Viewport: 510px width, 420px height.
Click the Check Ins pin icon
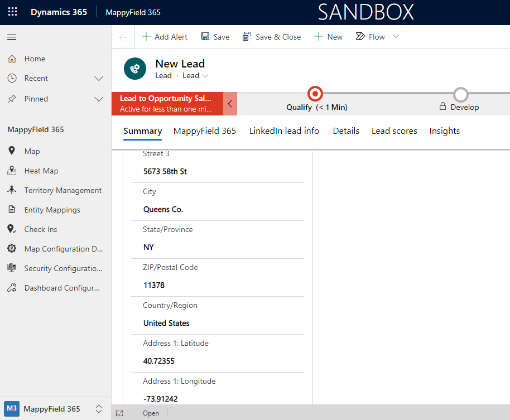[12, 229]
